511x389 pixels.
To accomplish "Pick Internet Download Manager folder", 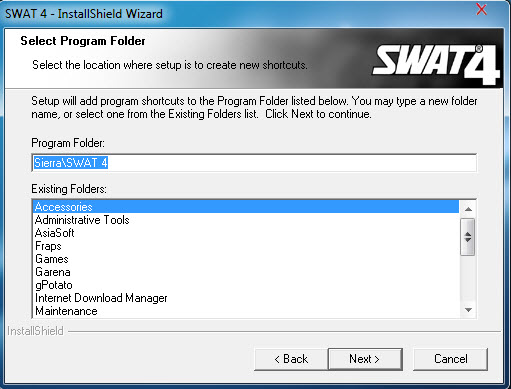I will [x=246, y=298].
